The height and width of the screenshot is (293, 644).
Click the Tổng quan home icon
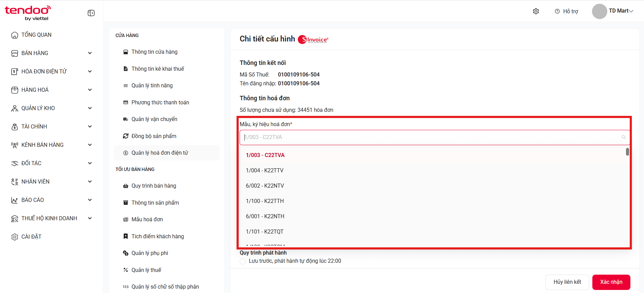pos(15,35)
